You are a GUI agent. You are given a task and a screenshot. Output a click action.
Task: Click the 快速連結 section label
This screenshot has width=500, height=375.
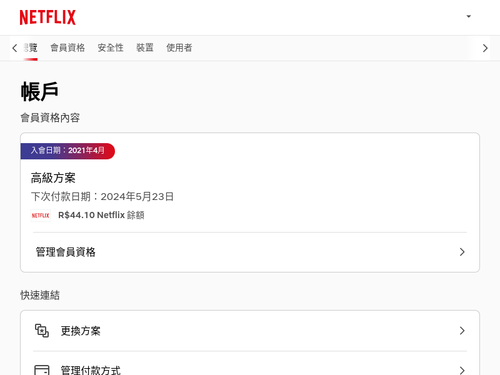tap(40, 295)
